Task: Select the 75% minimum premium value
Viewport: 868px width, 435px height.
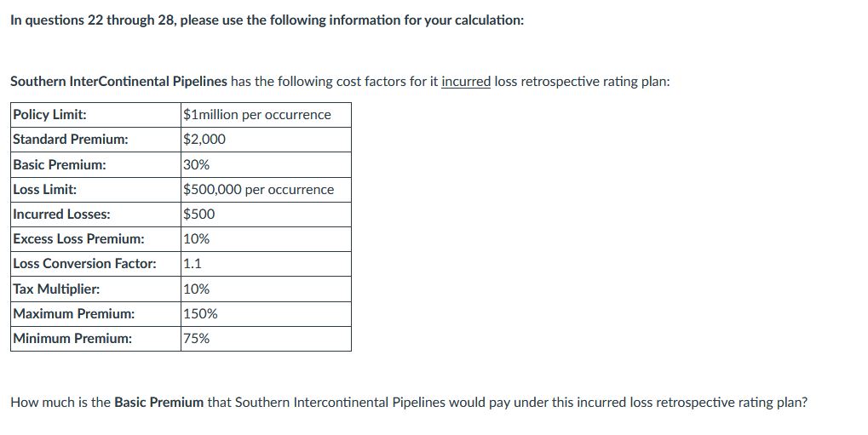Action: pyautogui.click(x=196, y=338)
